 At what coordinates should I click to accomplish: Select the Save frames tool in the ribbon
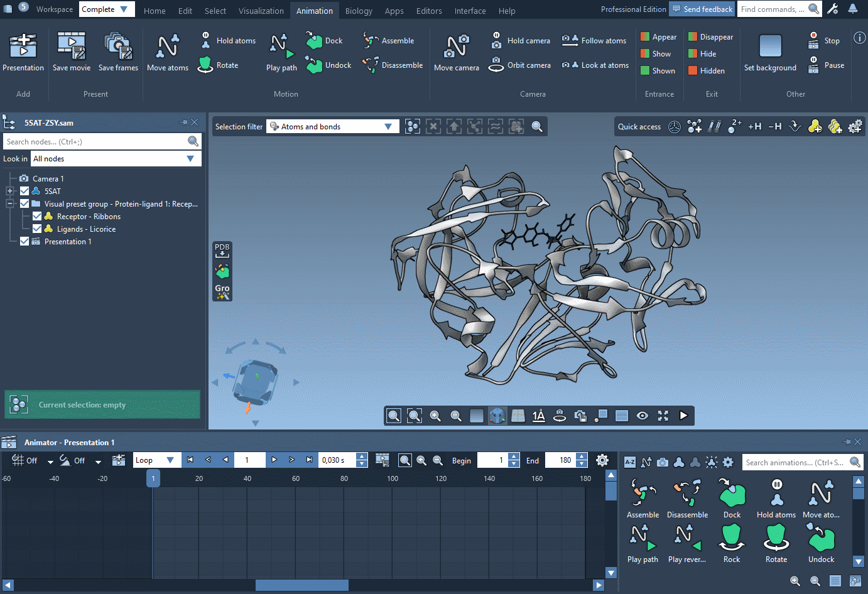(118, 50)
